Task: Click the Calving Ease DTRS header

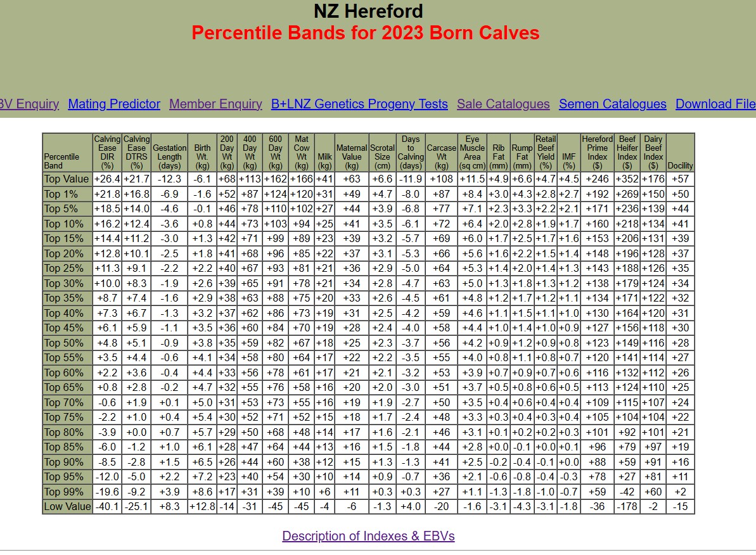Action: [136, 153]
